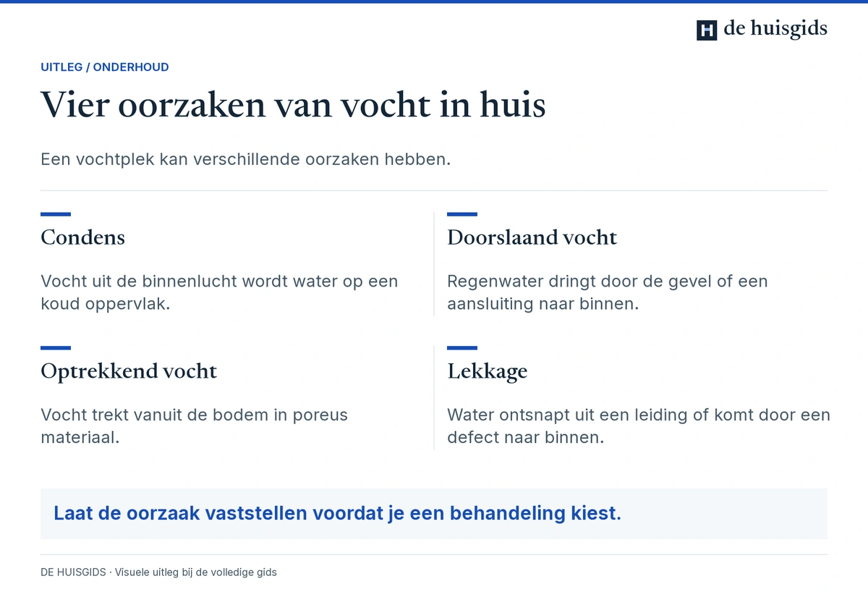Select the "Doorslaand vocht" heading
This screenshot has width=868, height=597.
tap(532, 237)
